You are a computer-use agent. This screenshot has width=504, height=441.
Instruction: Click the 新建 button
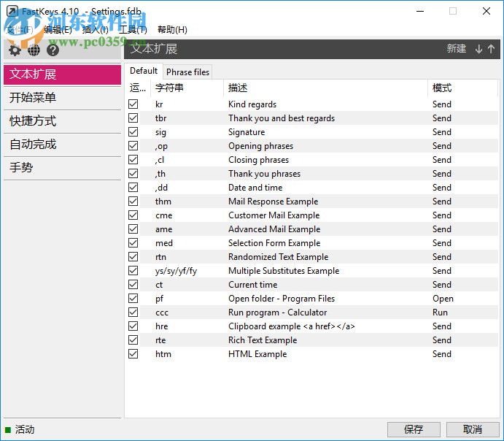coord(456,49)
